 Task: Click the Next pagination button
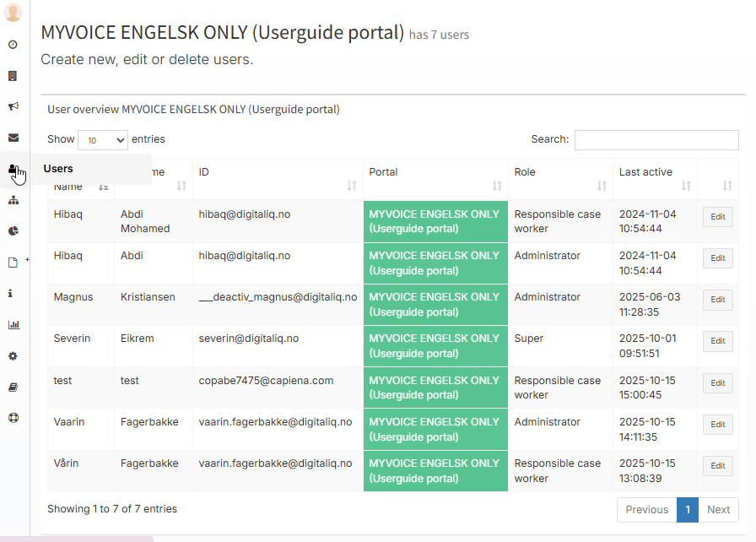pyautogui.click(x=718, y=510)
